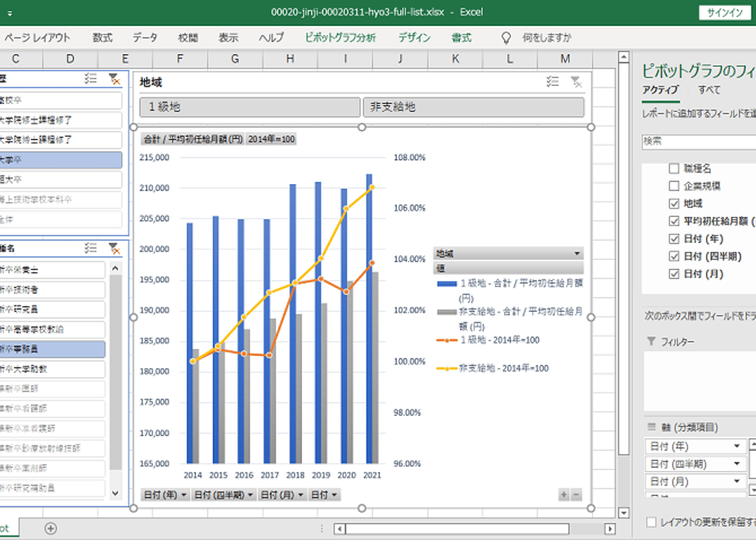Open the ヘルプ ribbon tab

(271, 38)
